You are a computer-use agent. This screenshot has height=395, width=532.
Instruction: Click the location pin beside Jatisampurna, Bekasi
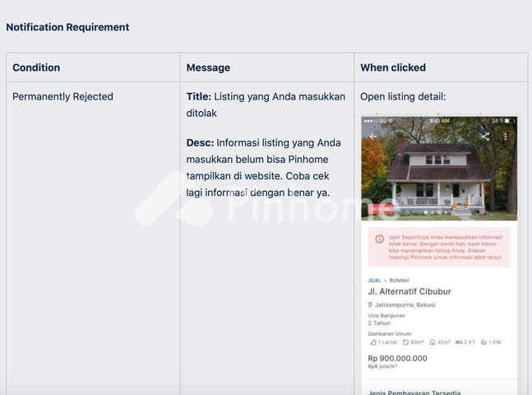371,304
